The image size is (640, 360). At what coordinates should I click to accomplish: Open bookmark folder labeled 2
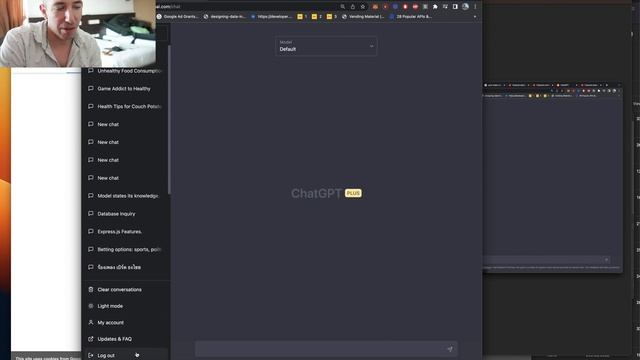[317, 17]
